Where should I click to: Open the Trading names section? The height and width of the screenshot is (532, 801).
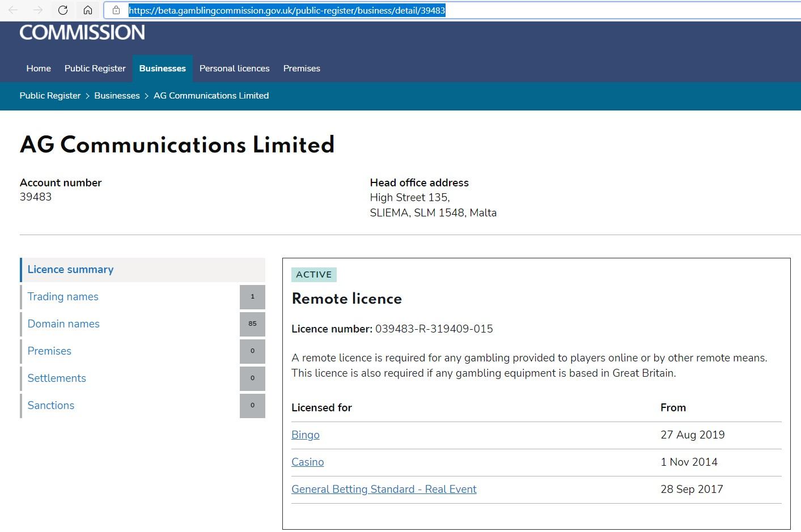click(63, 297)
